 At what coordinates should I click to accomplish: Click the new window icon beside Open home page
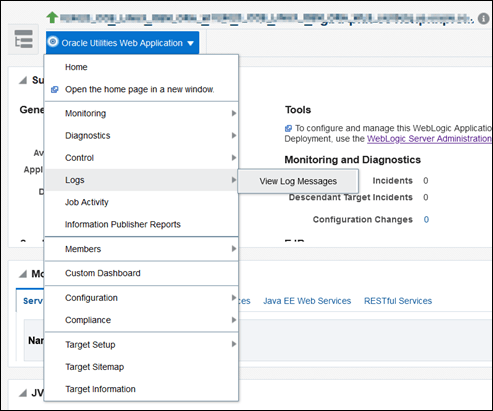coord(55,89)
